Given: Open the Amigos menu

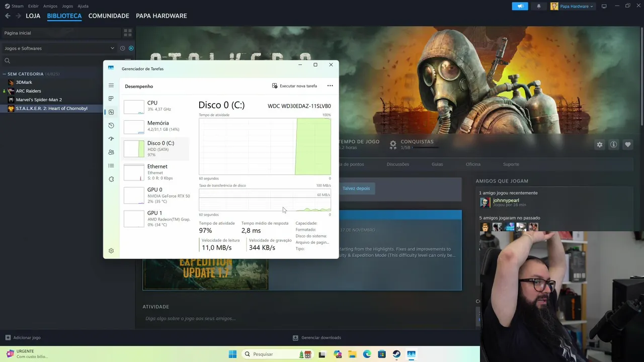Looking at the screenshot, I should [x=50, y=6].
